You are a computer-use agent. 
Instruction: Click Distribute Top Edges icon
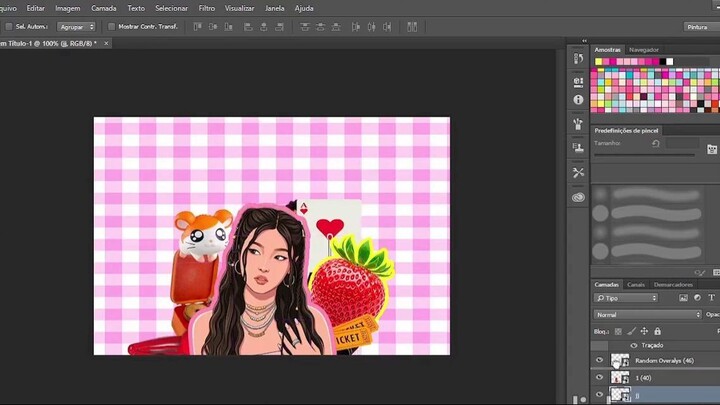click(305, 27)
